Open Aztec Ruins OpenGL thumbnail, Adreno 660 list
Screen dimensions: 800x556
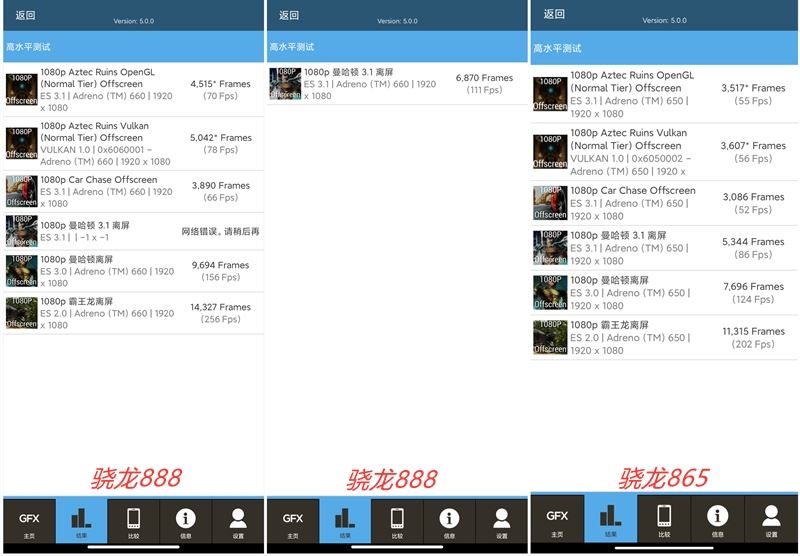21,89
